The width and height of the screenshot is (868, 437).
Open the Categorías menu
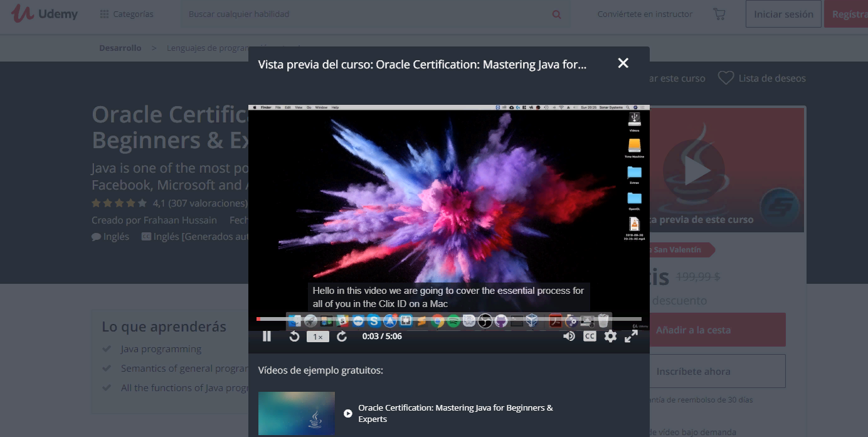coord(127,14)
